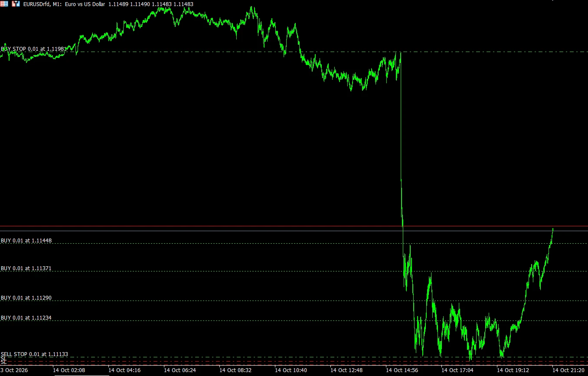588x376 pixels.
Task: Click the Depth of Market icon beside chart title
Action: (x=16, y=4)
